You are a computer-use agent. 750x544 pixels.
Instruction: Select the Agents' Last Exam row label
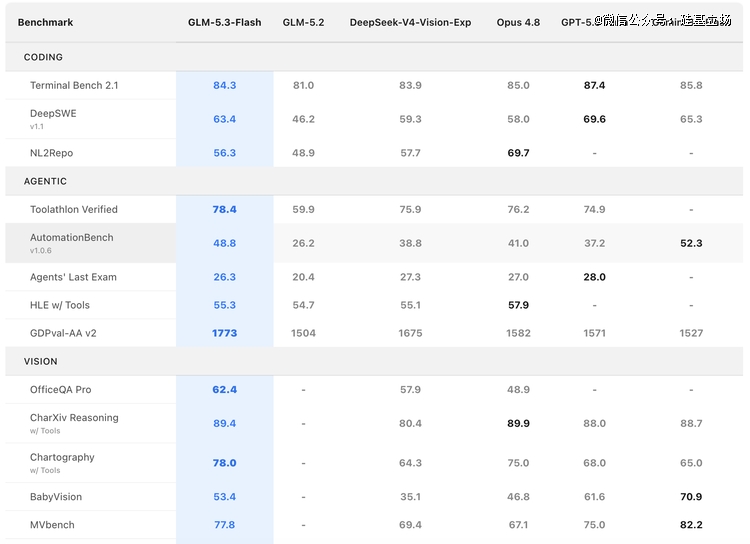[x=73, y=277]
